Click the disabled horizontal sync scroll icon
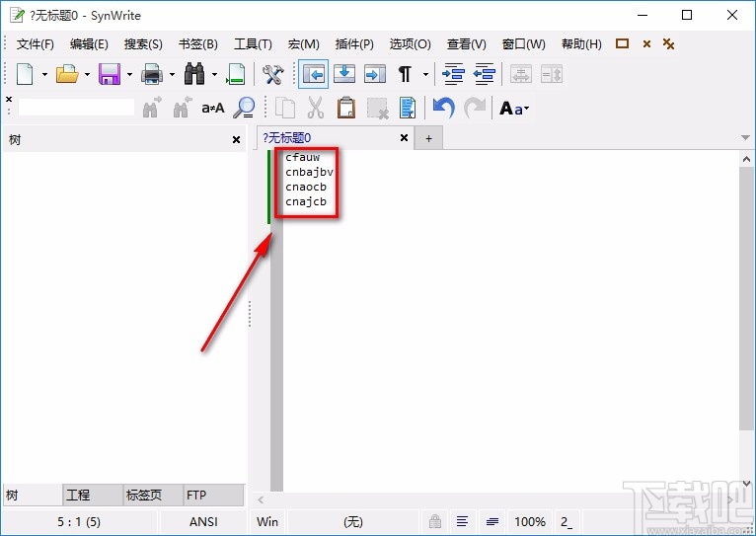The image size is (756, 536). pyautogui.click(x=521, y=75)
